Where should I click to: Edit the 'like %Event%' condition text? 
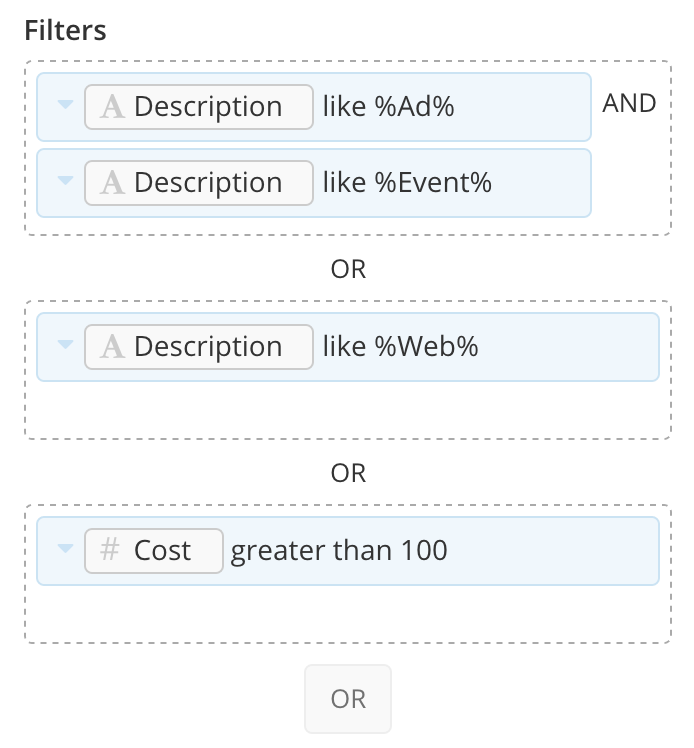pos(407,183)
